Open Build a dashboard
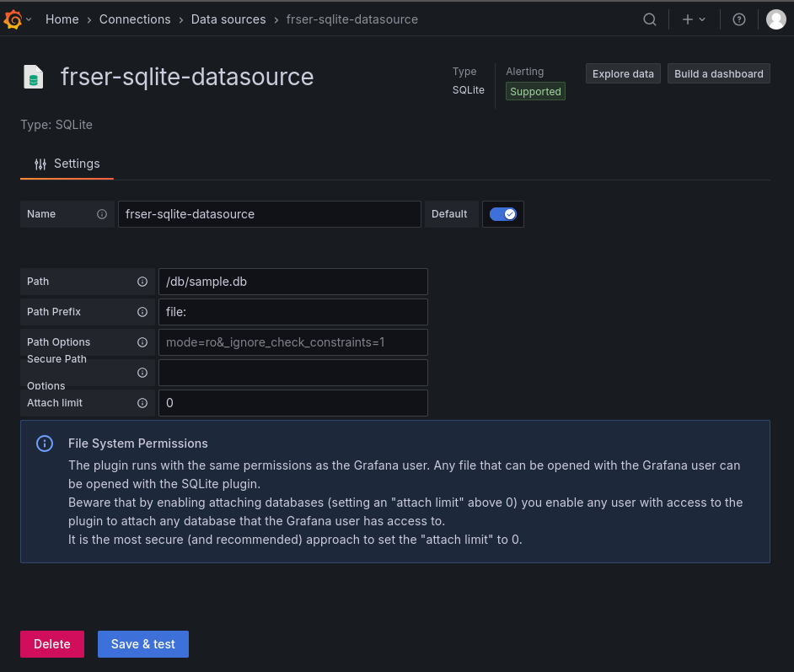This screenshot has height=672, width=794. click(718, 73)
